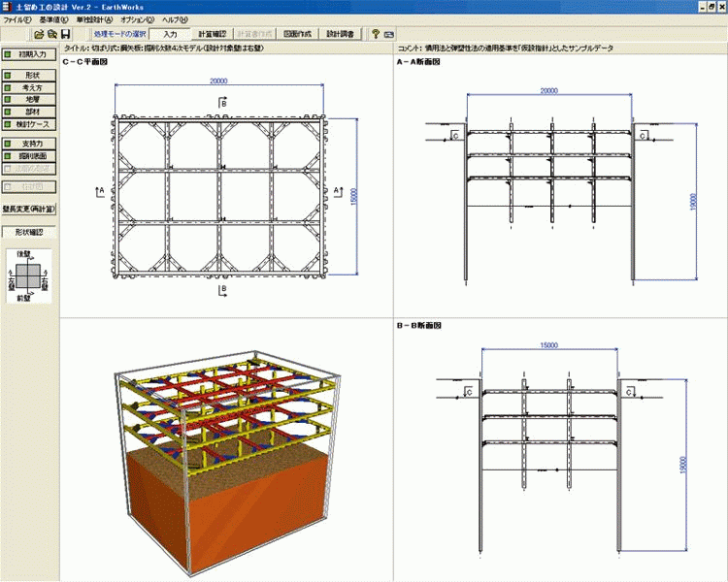Open the ヘルプ menu
Image resolution: width=728 pixels, height=582 pixels.
click(x=176, y=19)
